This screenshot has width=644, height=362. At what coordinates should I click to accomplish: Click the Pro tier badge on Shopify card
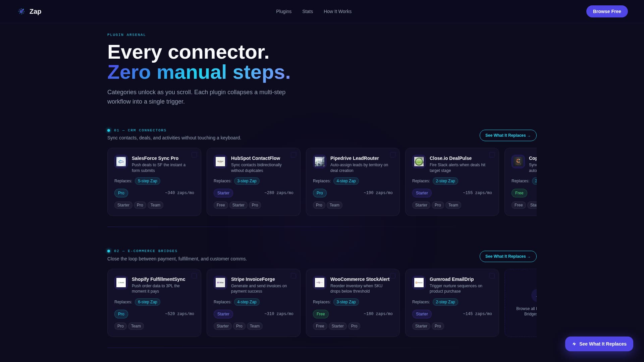point(121,314)
